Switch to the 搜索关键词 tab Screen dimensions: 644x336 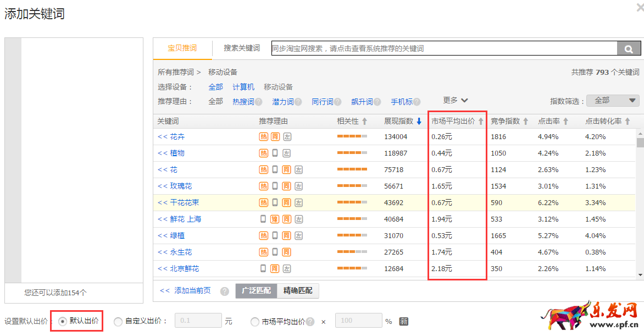point(241,48)
